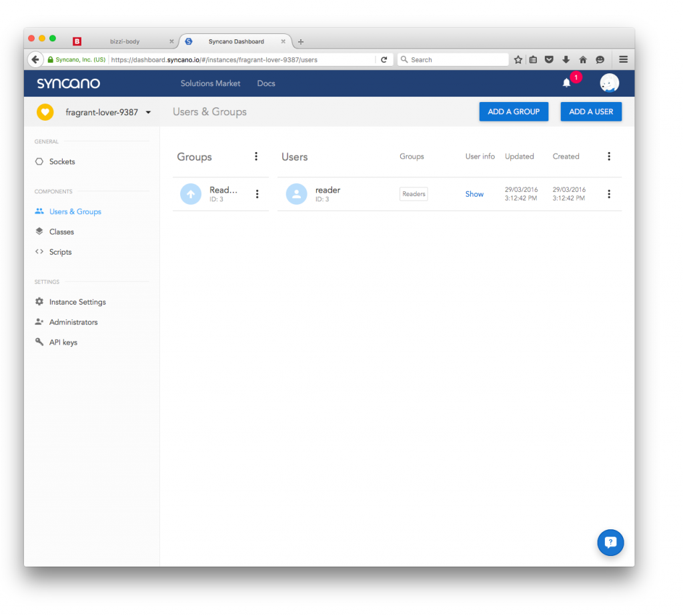Click the reader user name
The width and height of the screenshot is (683, 616).
[x=327, y=190]
